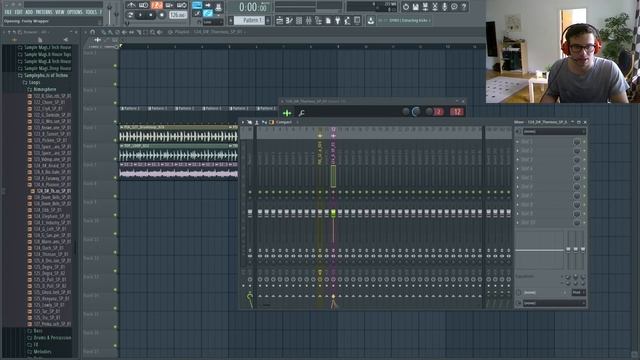Open the Channel rack via toolbar icon
The width and height of the screenshot is (640, 360).
[299, 20]
